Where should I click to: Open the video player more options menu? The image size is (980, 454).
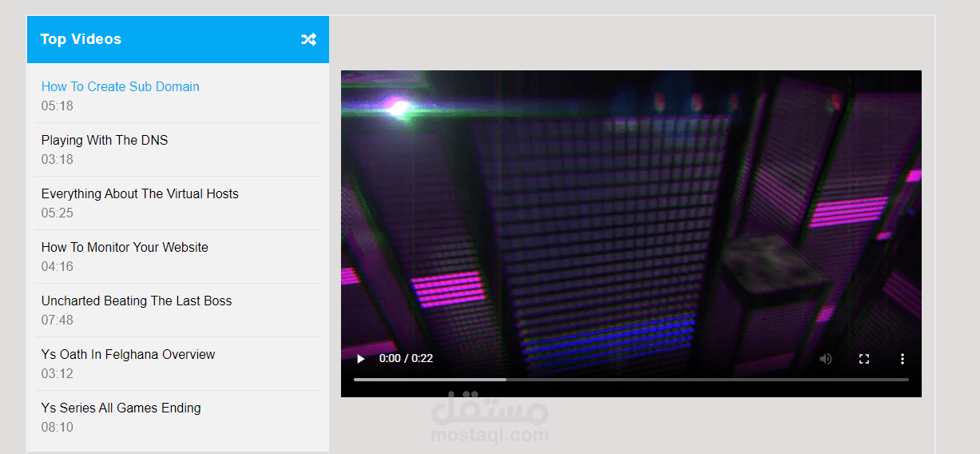(903, 359)
